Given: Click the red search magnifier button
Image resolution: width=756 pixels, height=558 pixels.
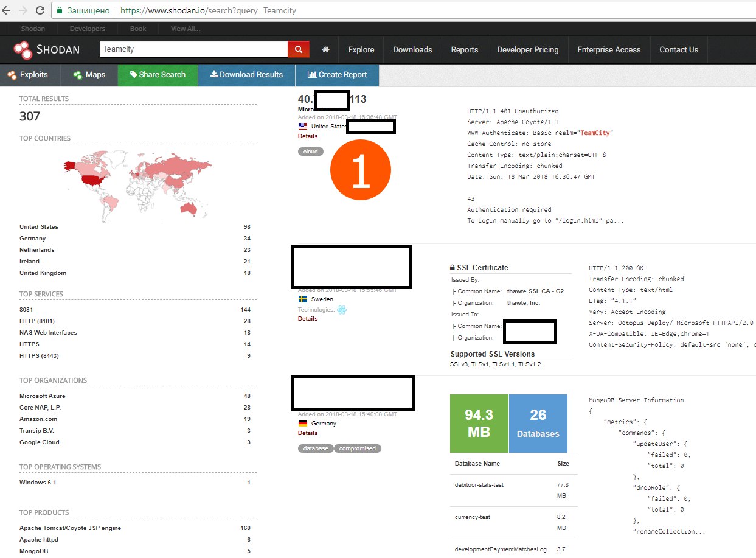Looking at the screenshot, I should tap(299, 49).
